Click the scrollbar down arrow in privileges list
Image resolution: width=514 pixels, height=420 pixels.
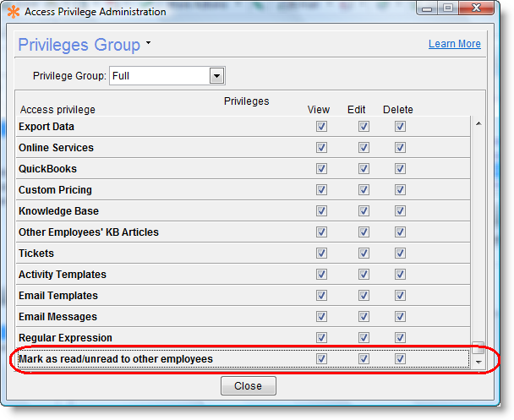pyautogui.click(x=478, y=362)
